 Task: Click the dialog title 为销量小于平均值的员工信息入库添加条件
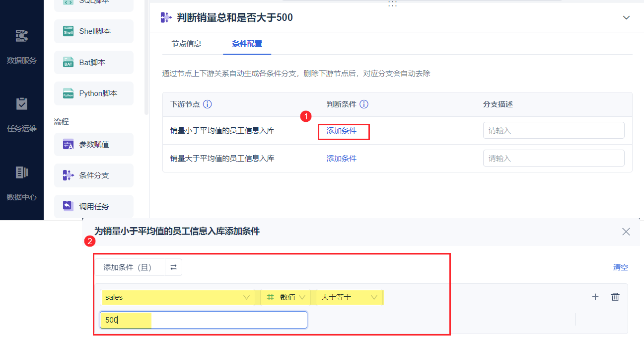point(177,232)
